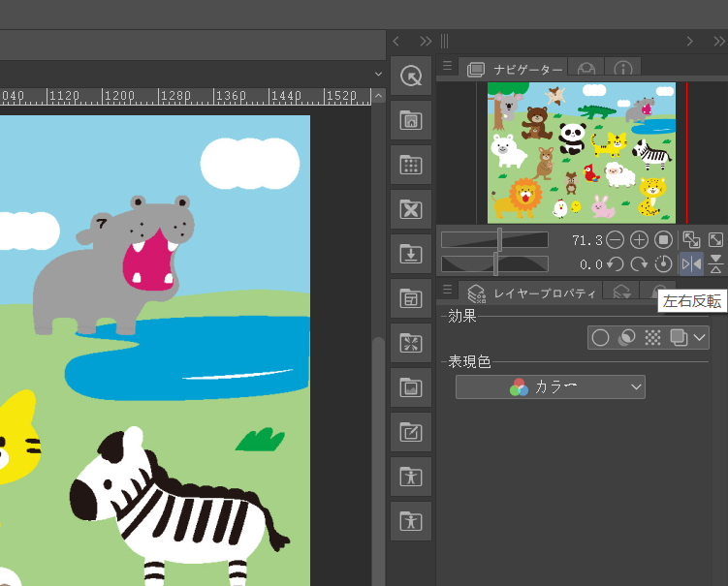The width and height of the screenshot is (728, 586).
Task: Toggle border effect circle icon
Action: (x=601, y=338)
